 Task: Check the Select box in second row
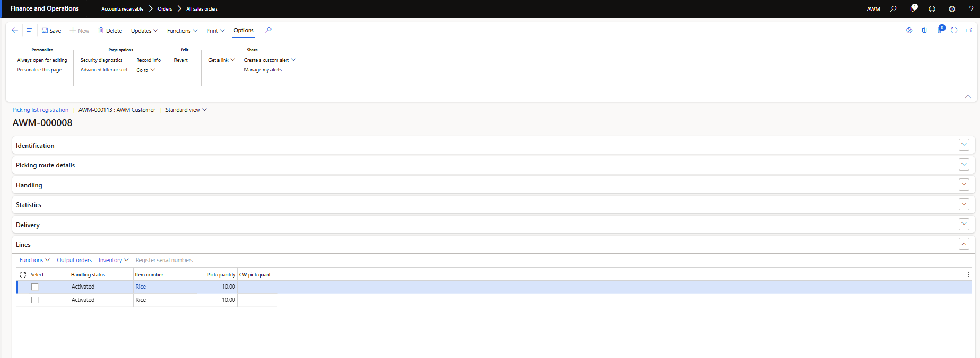tap(35, 300)
